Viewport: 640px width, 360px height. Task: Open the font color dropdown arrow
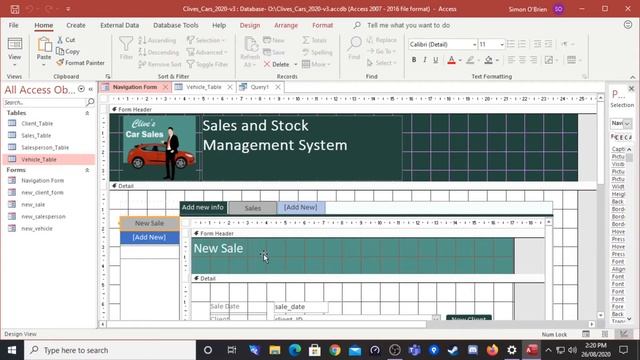460,60
